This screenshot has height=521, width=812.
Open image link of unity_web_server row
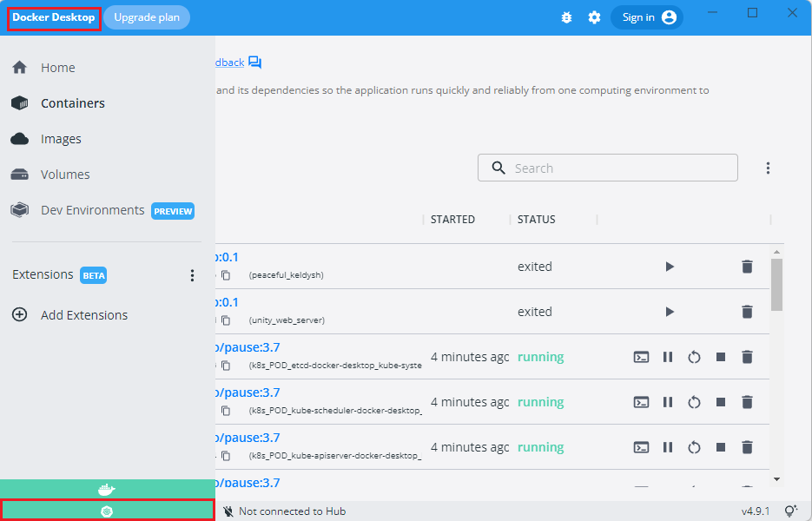[228, 302]
